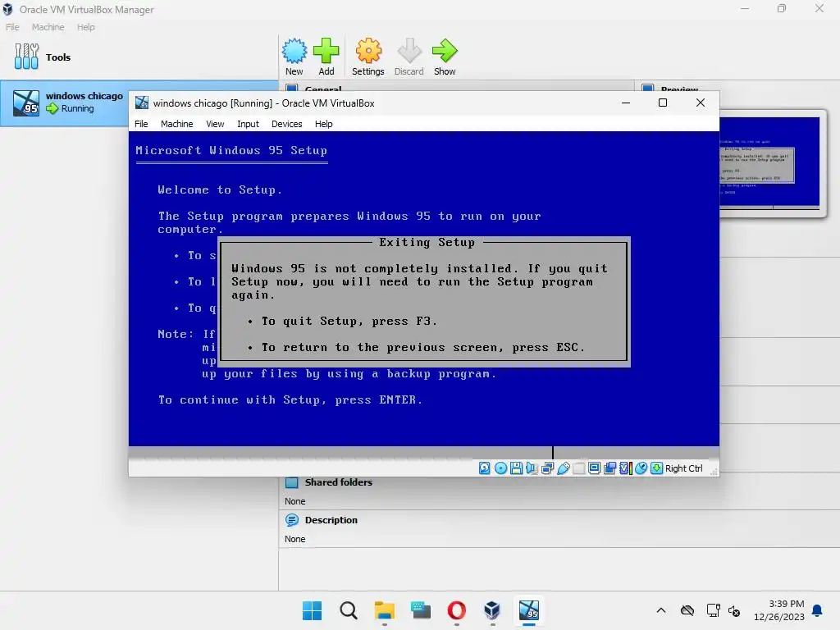Maximize the windows chicago VM window

663,103
